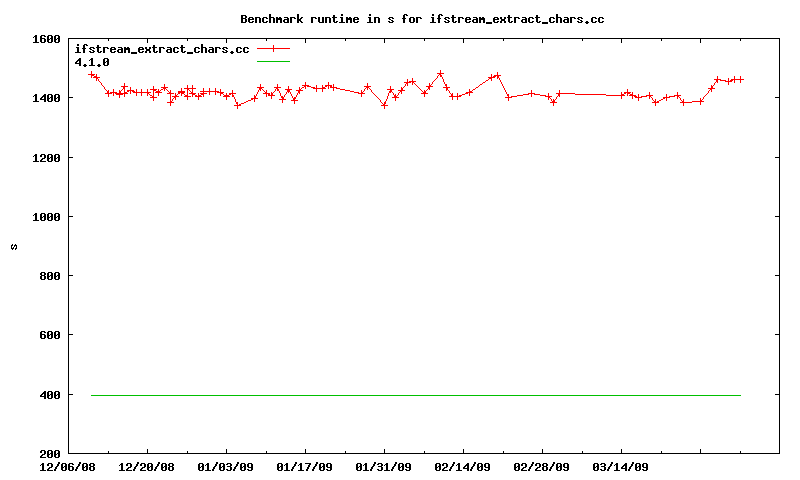800x480 pixels.
Task: Select the 03/14/09 date label
Action: [x=621, y=467]
